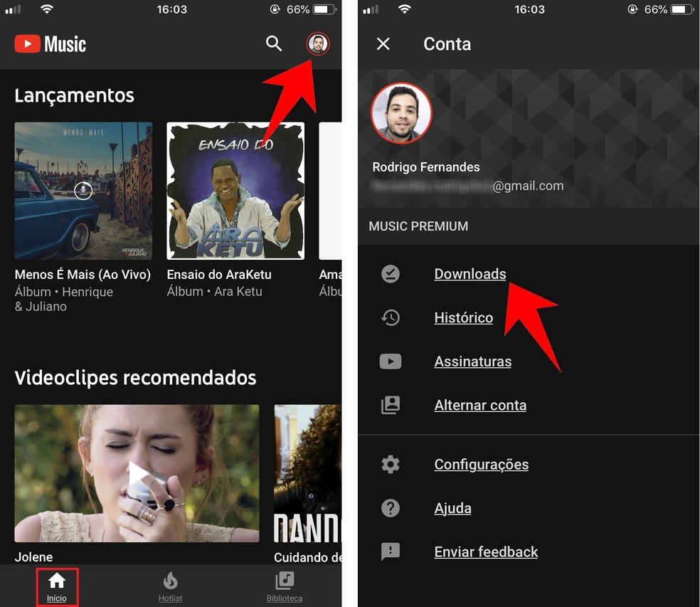This screenshot has height=607, width=700.
Task: Tap Enviar feedback link
Action: 486,552
